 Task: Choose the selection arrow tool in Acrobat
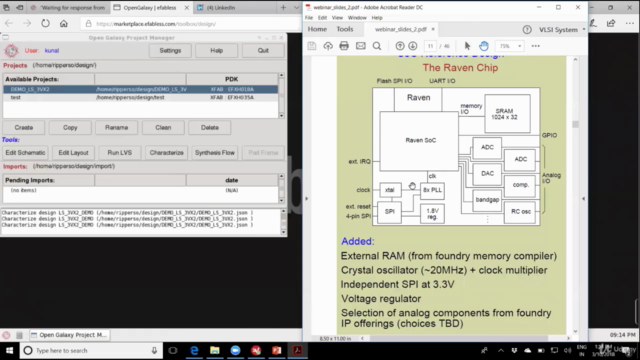[467, 46]
